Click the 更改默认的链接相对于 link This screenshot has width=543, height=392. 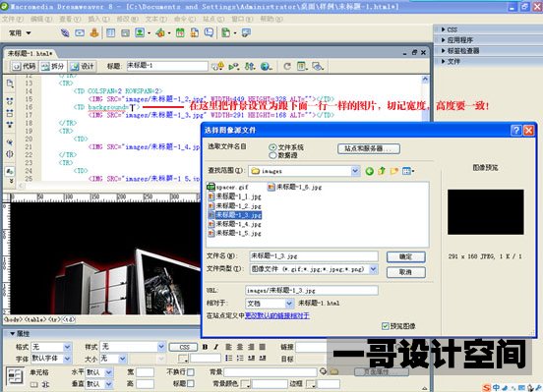coord(277,315)
